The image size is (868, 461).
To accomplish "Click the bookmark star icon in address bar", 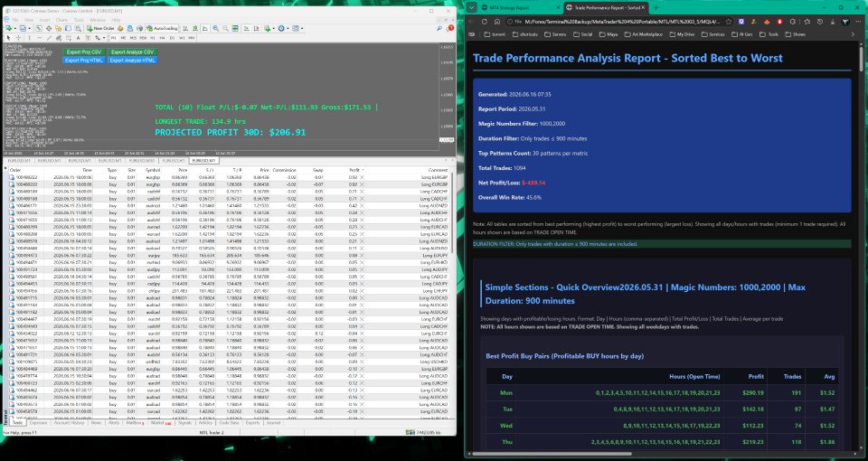I will coord(729,22).
